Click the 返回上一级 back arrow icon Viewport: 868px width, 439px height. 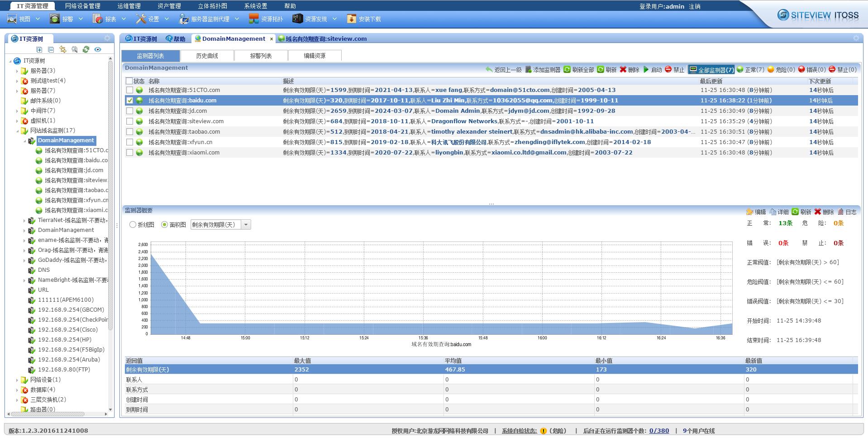(489, 70)
